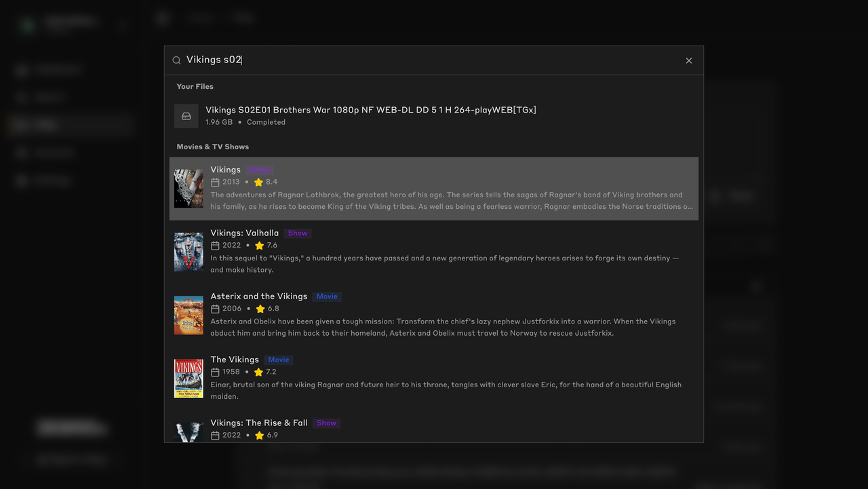Click the magnifier icon in search bar

point(176,60)
